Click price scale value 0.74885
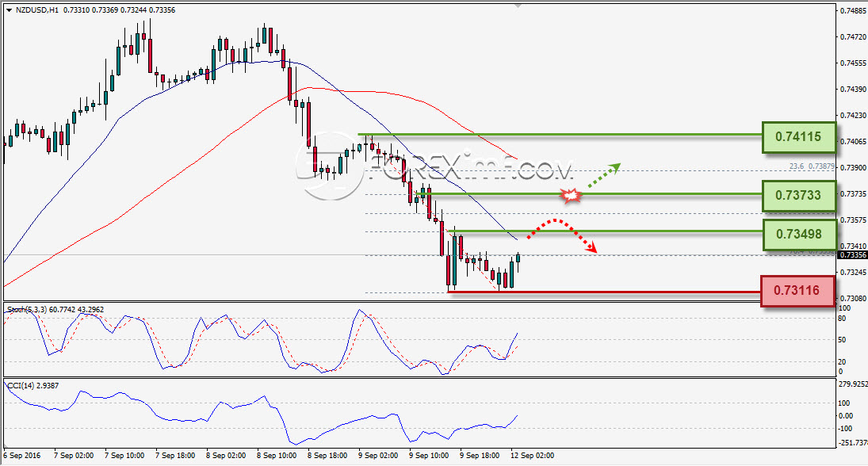Image resolution: width=868 pixels, height=466 pixels. point(853,10)
